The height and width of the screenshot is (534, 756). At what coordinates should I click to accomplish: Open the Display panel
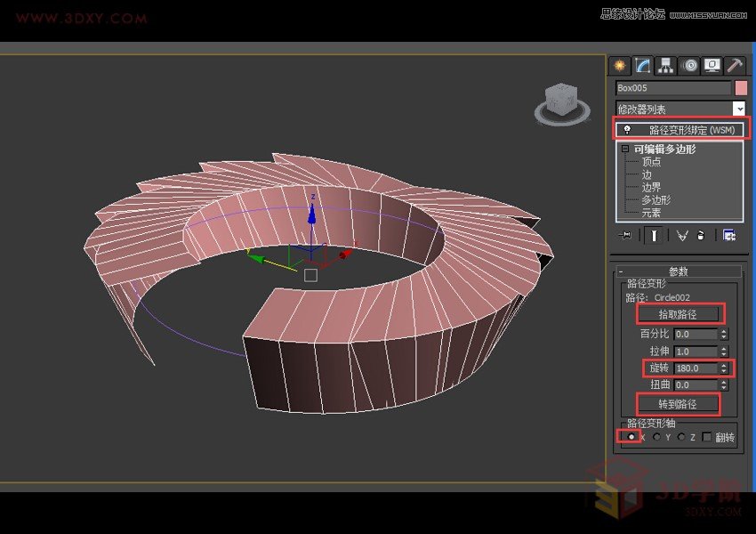point(712,65)
